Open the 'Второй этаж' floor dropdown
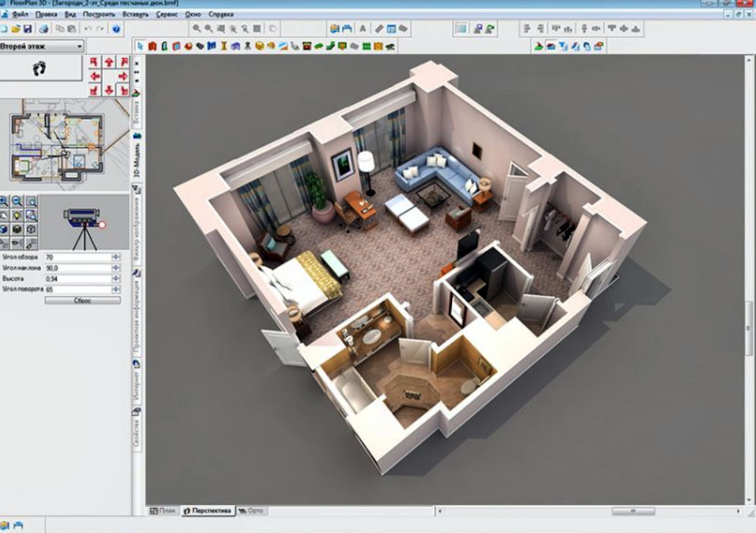The width and height of the screenshot is (756, 533). [42, 46]
